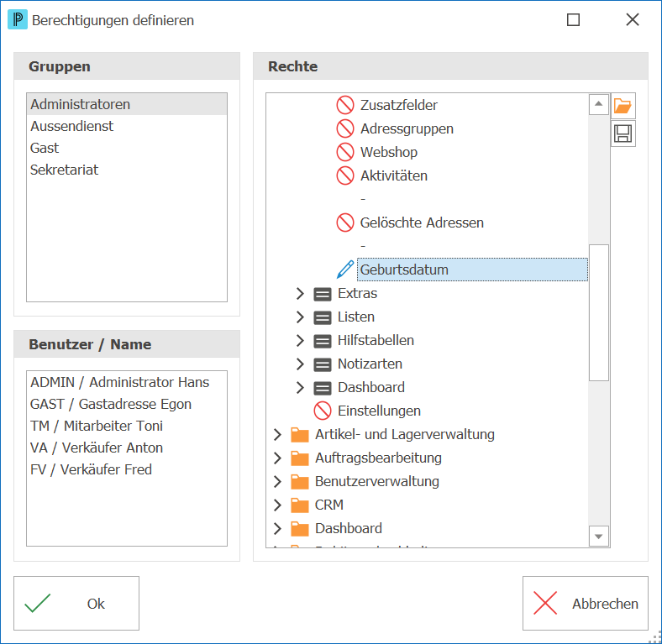Viewport: 662px width, 644px height.
Task: Expand the Listen node
Action: tap(300, 317)
